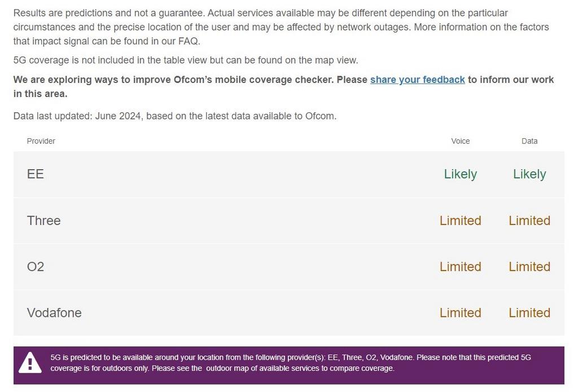Click Three's Limited voice coverage result
578x392 pixels.
coord(461,221)
